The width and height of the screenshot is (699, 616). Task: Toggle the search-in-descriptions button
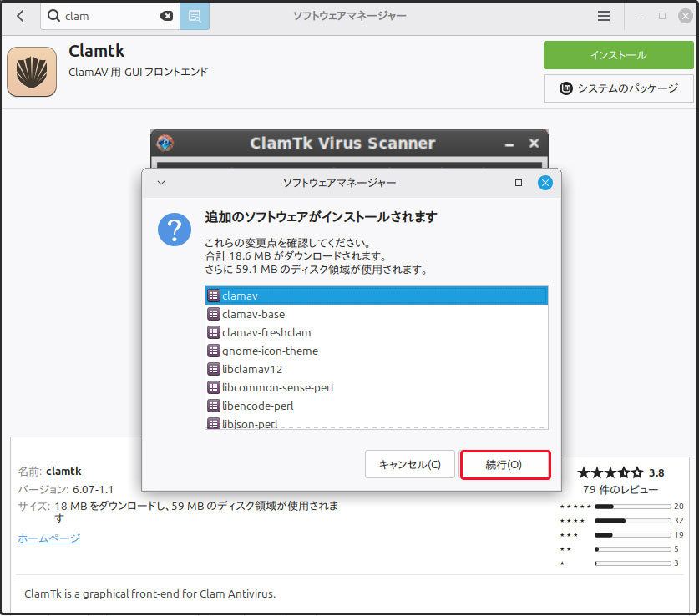coord(195,16)
